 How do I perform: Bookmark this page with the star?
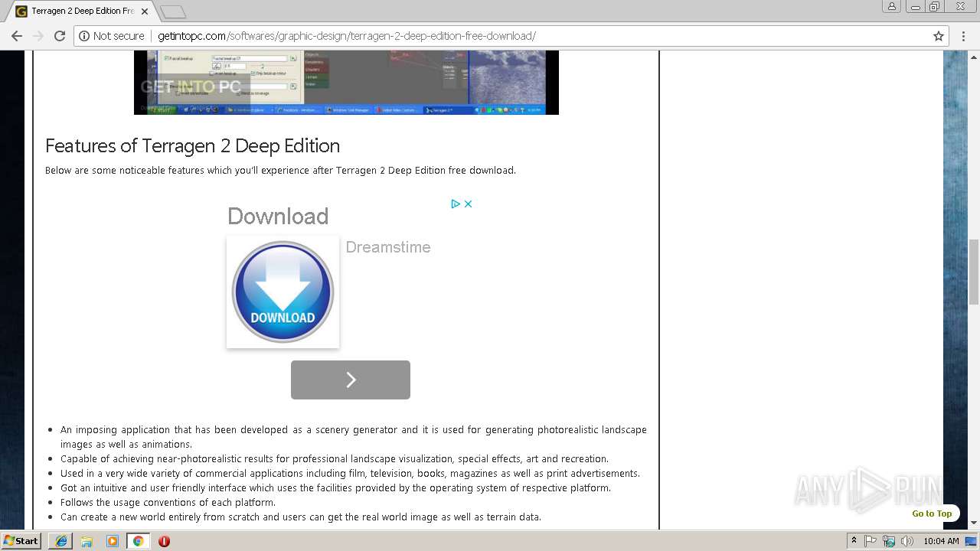click(x=939, y=36)
